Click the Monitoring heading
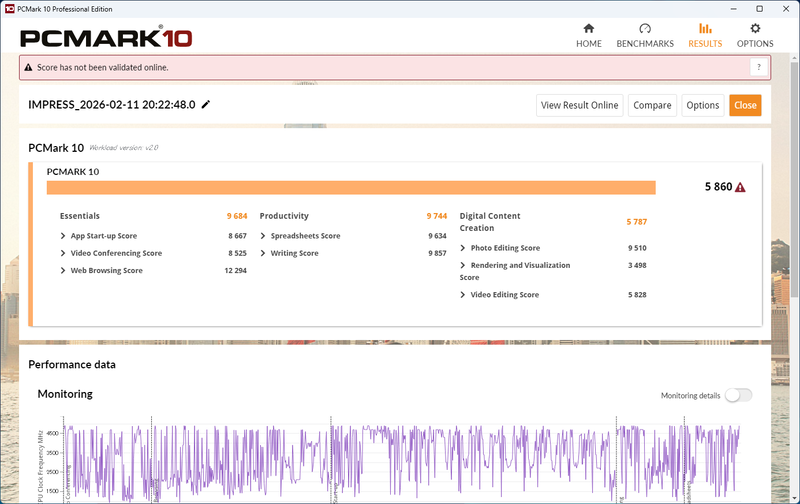 pyautogui.click(x=65, y=394)
